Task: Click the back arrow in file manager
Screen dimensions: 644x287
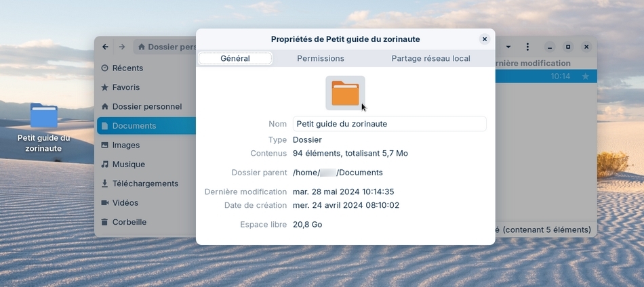Action: (105, 47)
